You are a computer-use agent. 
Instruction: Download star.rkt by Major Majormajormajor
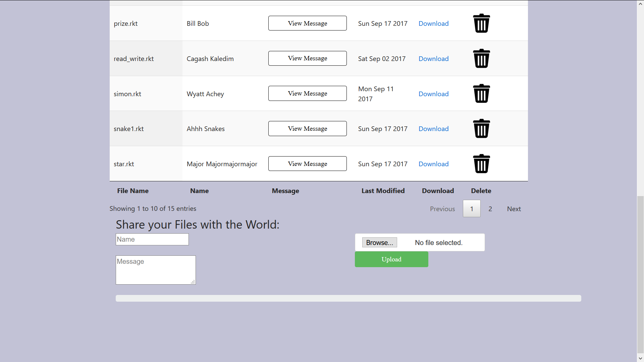pyautogui.click(x=433, y=164)
